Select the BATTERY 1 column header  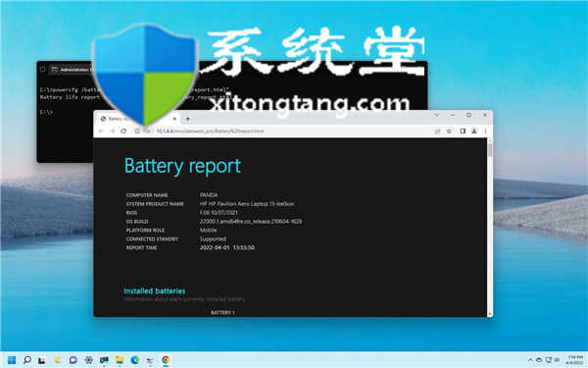[222, 312]
